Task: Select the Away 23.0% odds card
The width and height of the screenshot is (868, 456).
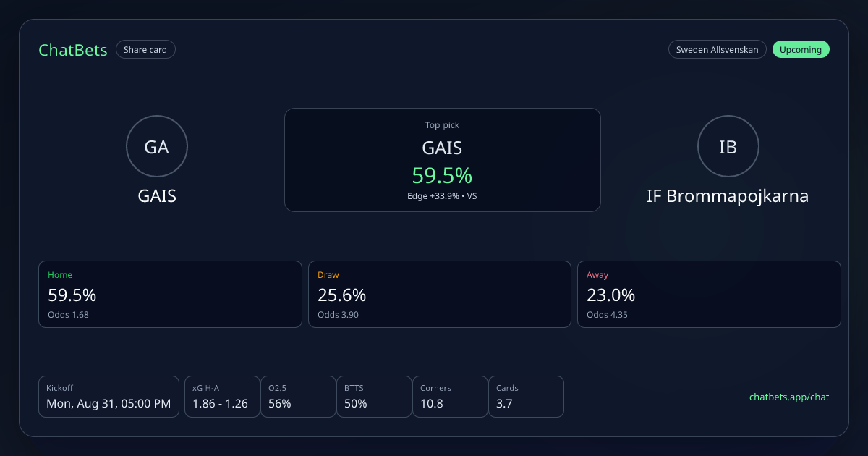Action: pos(709,294)
